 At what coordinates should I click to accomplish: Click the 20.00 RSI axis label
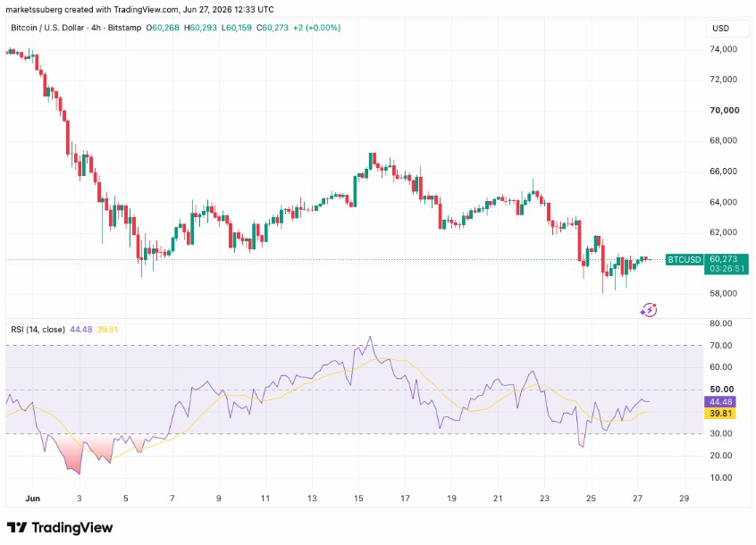tap(721, 456)
